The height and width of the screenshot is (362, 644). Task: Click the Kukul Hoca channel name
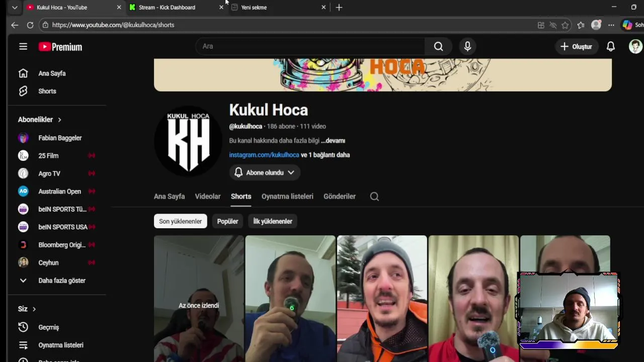(269, 110)
